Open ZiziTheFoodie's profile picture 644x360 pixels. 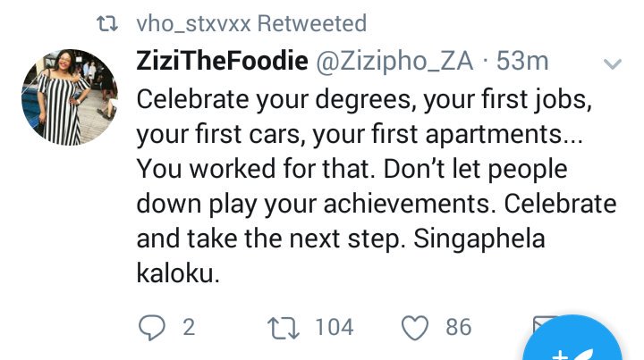pos(70,97)
